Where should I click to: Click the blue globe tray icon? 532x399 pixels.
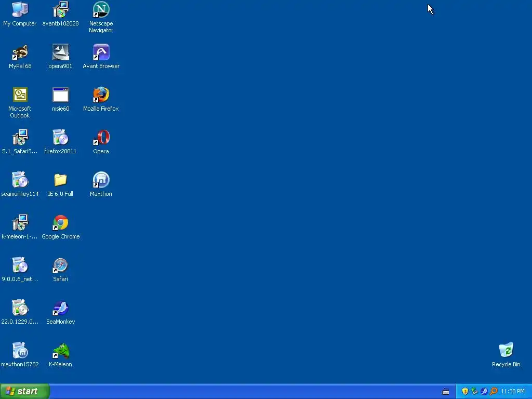tap(484, 392)
